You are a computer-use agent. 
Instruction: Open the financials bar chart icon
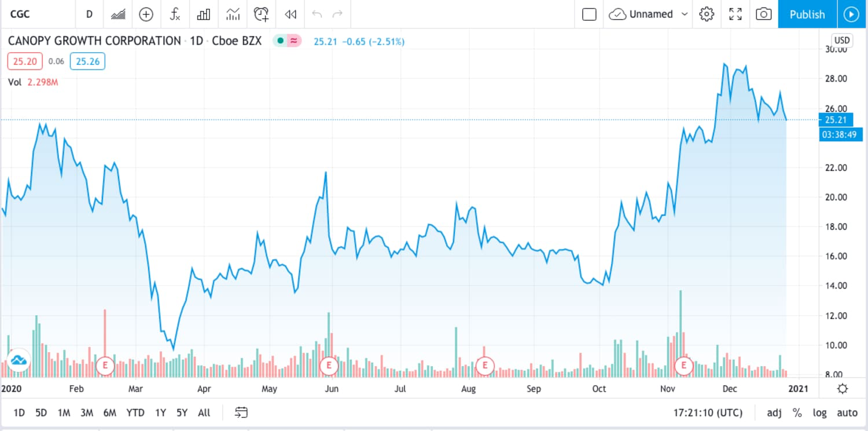click(204, 14)
